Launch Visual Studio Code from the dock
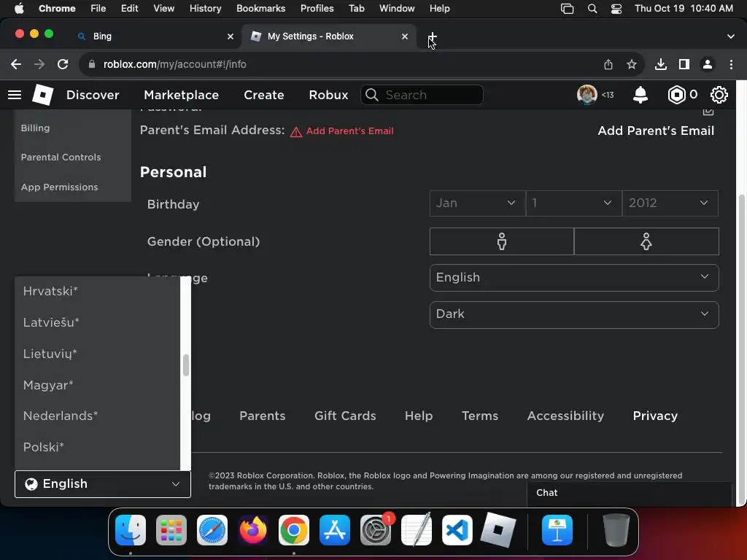The width and height of the screenshot is (747, 560). point(457,530)
